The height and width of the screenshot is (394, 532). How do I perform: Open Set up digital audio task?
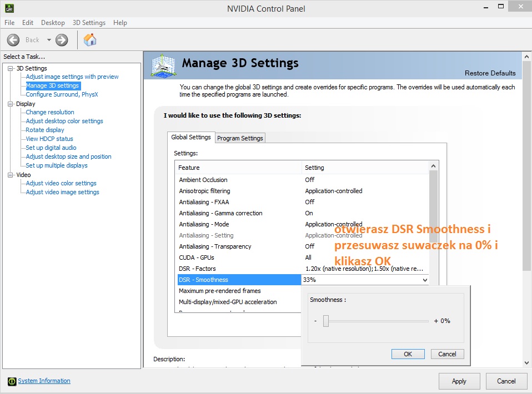51,148
